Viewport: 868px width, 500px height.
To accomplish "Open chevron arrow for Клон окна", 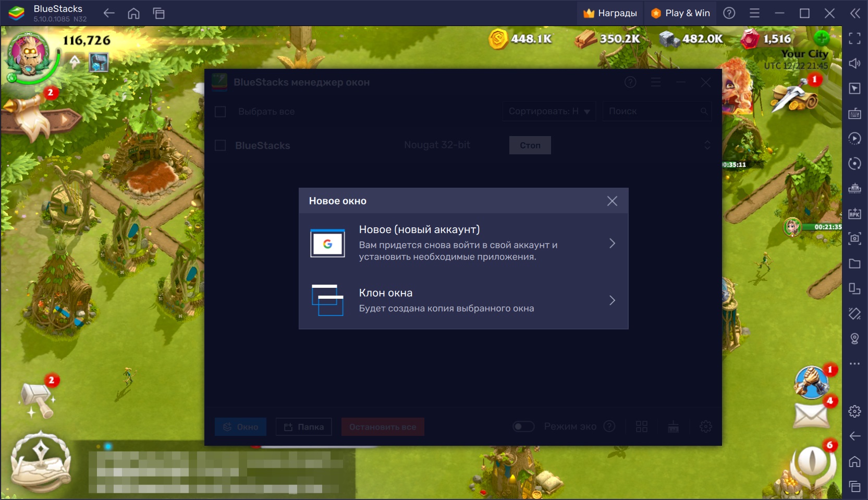I will pyautogui.click(x=612, y=300).
